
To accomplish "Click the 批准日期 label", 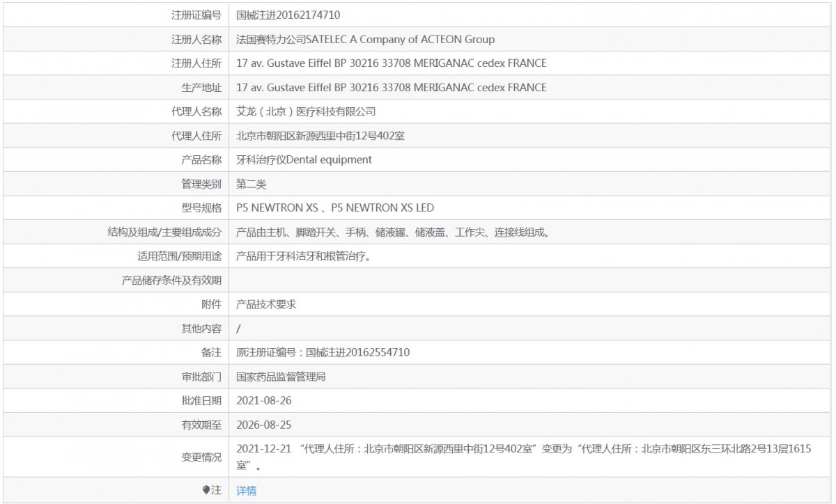I will point(201,400).
